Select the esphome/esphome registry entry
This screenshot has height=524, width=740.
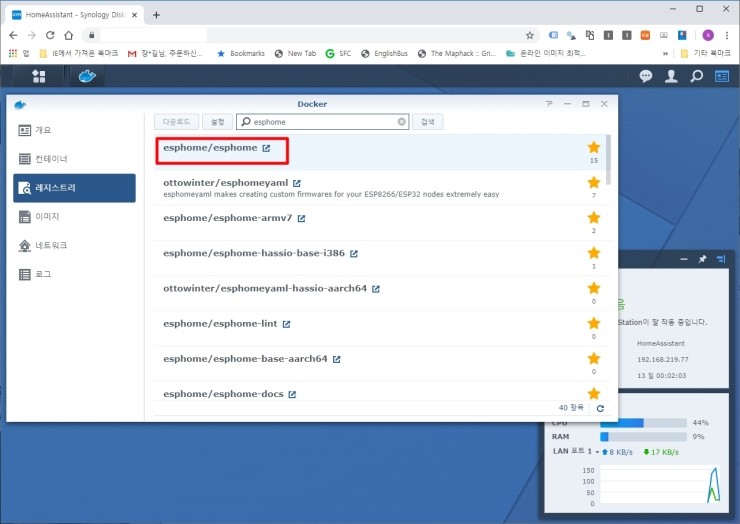379,152
